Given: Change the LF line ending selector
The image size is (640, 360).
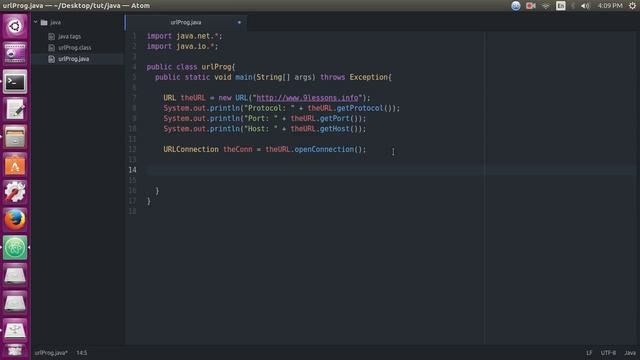Looking at the screenshot, I should [x=589, y=353].
